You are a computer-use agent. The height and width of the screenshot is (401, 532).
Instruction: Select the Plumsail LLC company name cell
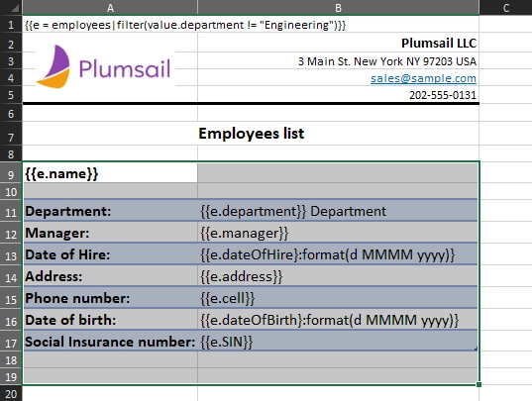click(x=338, y=43)
